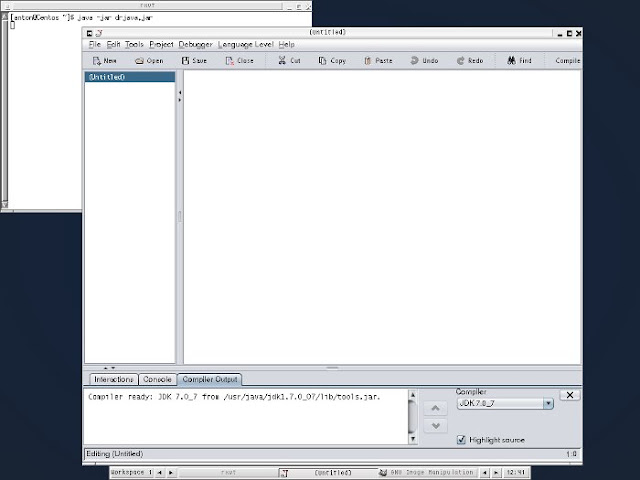
Task: Click the split-pane down arrow above tabs
Action: click(x=113, y=368)
